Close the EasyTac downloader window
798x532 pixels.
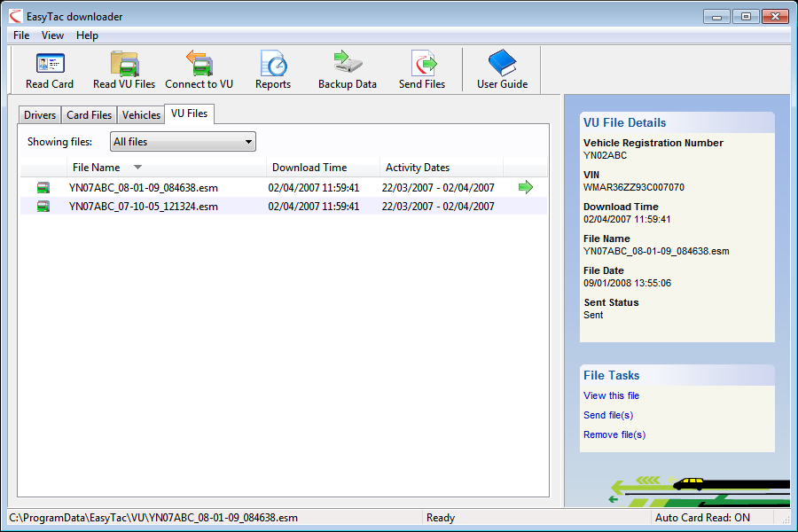pyautogui.click(x=775, y=17)
